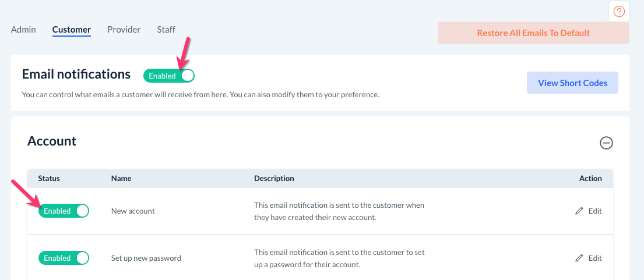Click Edit text for New account email
Image resolution: width=644 pixels, height=280 pixels.
click(595, 211)
